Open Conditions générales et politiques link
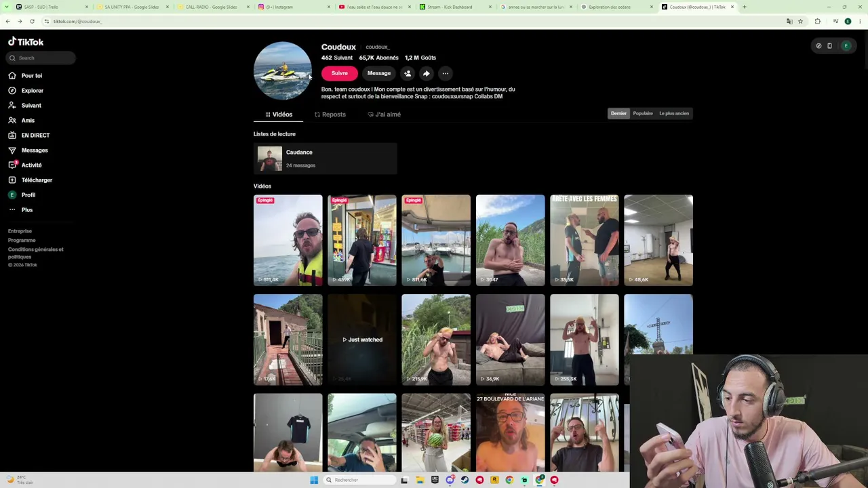Image resolution: width=868 pixels, height=488 pixels. click(36, 253)
